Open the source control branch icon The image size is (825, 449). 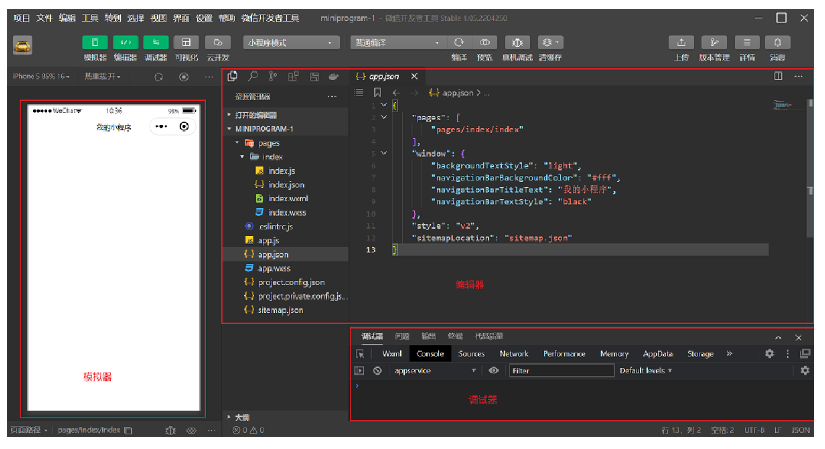(x=273, y=76)
